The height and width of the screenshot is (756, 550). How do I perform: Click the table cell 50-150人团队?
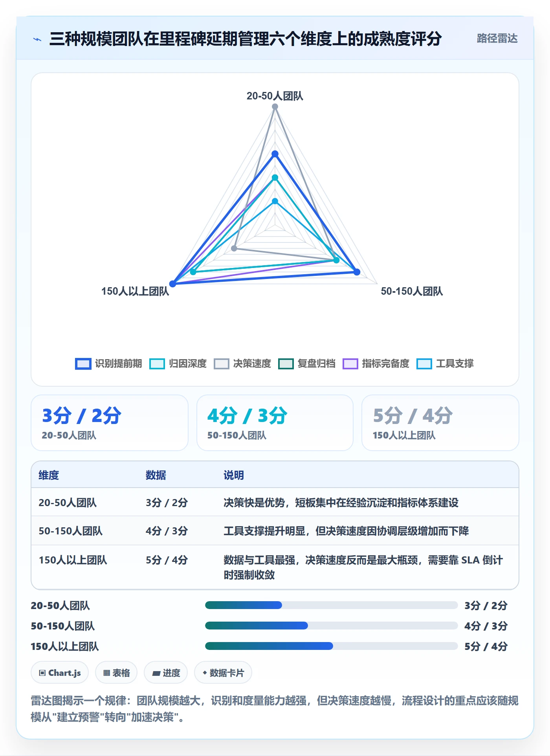click(x=70, y=531)
